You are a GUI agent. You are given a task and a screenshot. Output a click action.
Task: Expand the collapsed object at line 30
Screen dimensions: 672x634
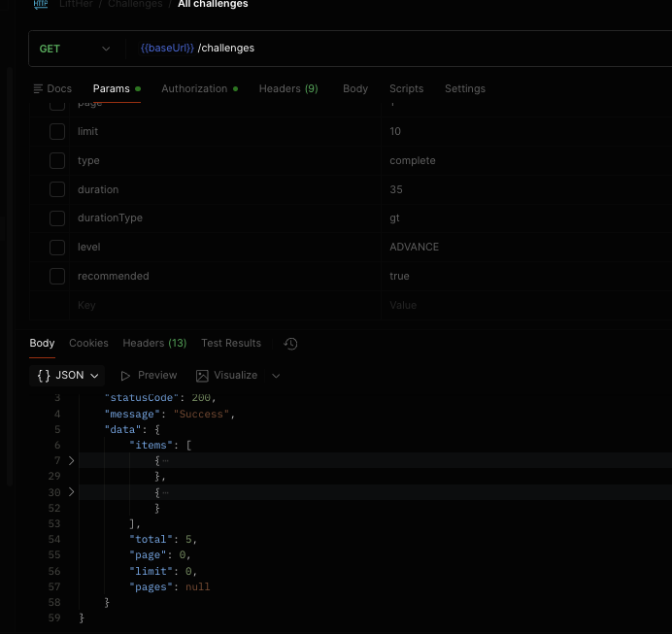[71, 492]
